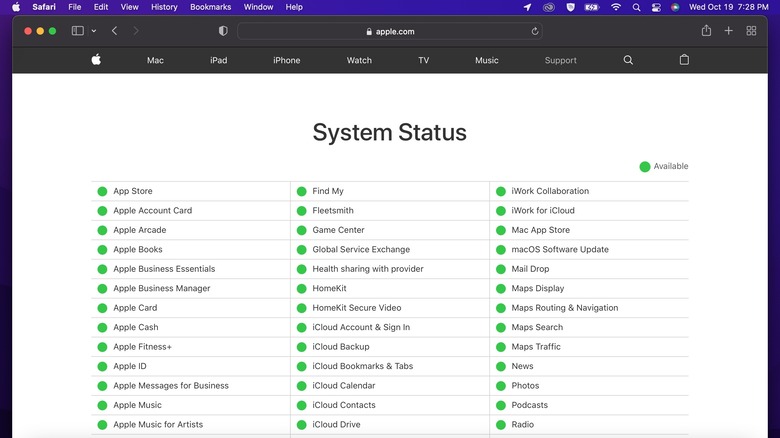Reload the page with the refresh icon
Image resolution: width=780 pixels, height=438 pixels.
point(535,31)
